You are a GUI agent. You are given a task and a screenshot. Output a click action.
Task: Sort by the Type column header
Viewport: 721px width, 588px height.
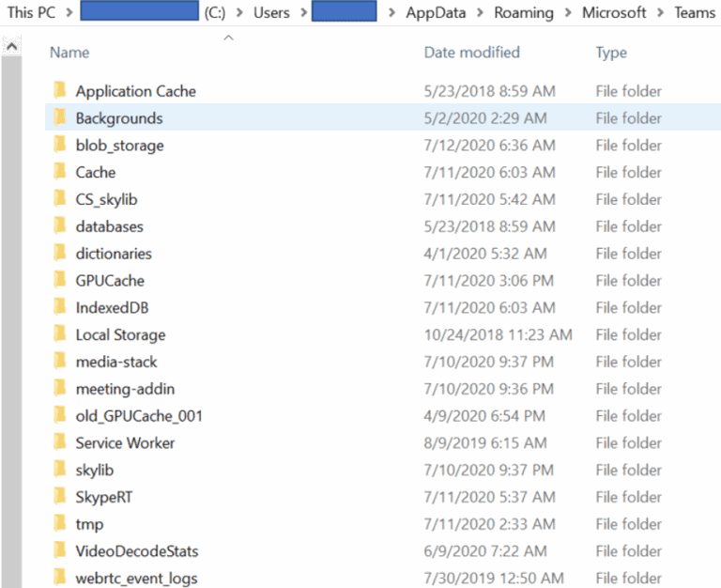(x=611, y=53)
